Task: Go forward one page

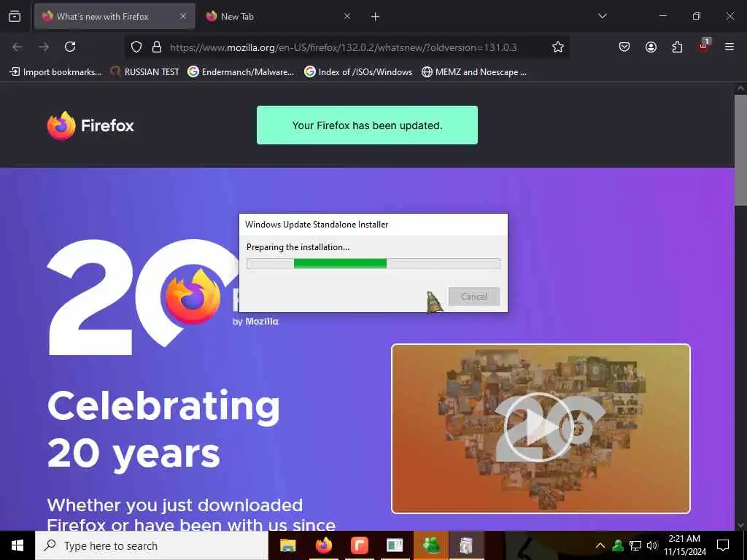Action: pyautogui.click(x=44, y=47)
